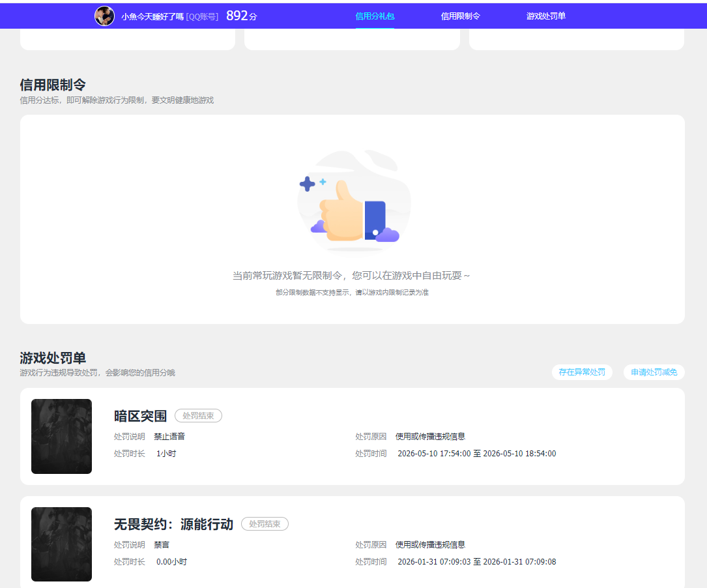The width and height of the screenshot is (707, 588).
Task: Open the user avatar in the header
Action: [x=104, y=16]
